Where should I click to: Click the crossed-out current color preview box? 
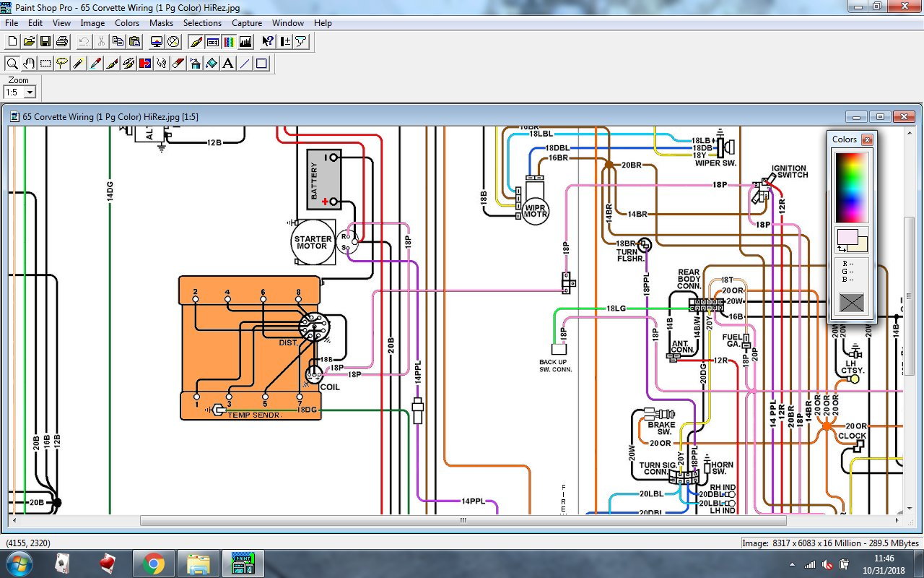[852, 303]
